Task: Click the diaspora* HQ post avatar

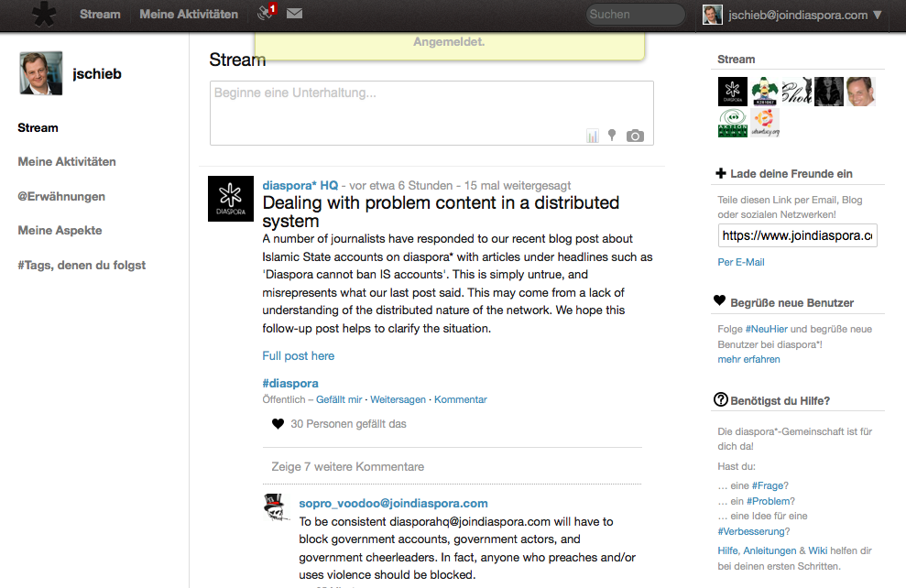Action: (x=231, y=199)
